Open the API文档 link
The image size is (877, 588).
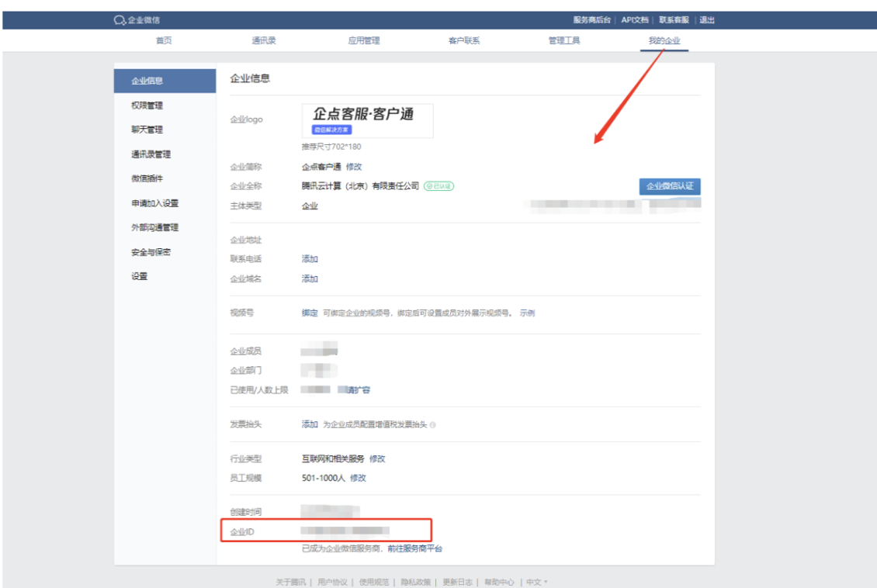point(635,20)
